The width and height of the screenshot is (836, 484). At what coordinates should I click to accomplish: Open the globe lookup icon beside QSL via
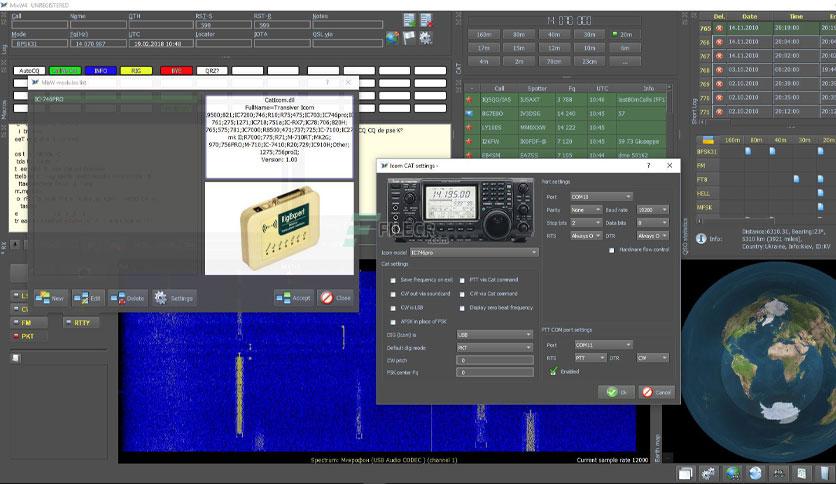392,38
